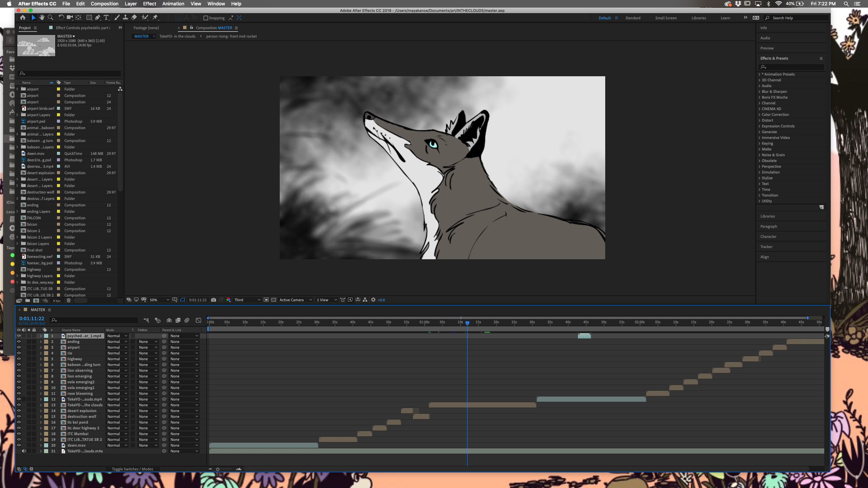Select the Puppet Pin tool
The width and height of the screenshot is (868, 488).
(x=155, y=18)
